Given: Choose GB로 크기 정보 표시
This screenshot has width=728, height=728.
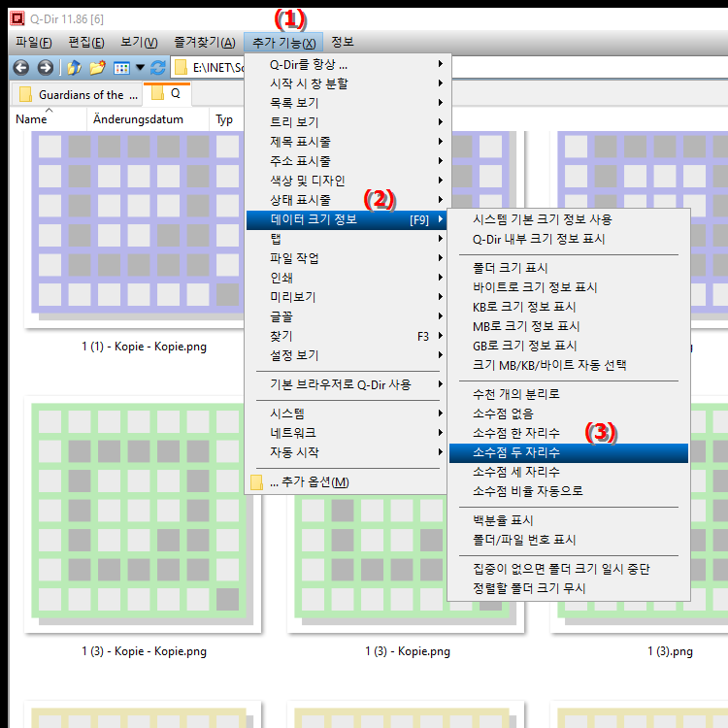Looking at the screenshot, I should 568,346.
